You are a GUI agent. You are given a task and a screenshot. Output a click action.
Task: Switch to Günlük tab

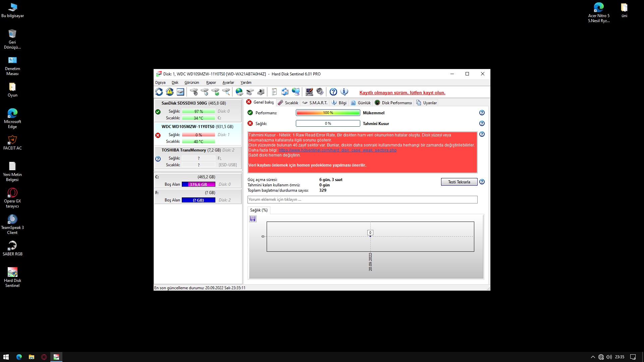tap(361, 103)
